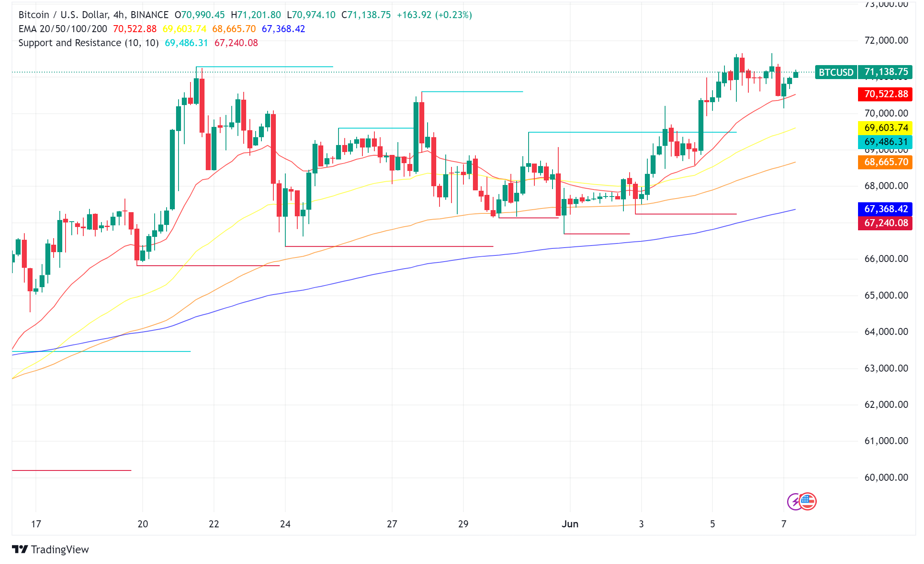Click the 68,000.00 price axis label
Screen dimensions: 924x564
[886, 186]
